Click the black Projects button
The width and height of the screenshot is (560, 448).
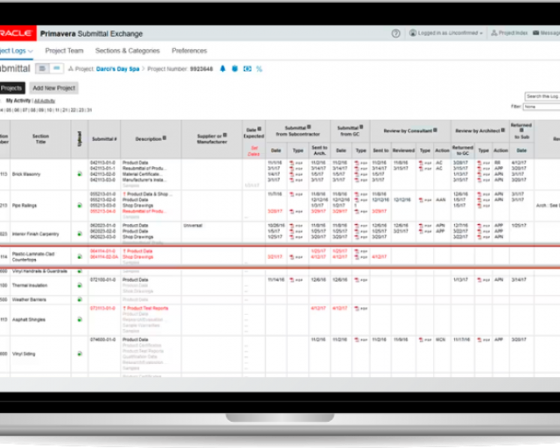tap(12, 88)
